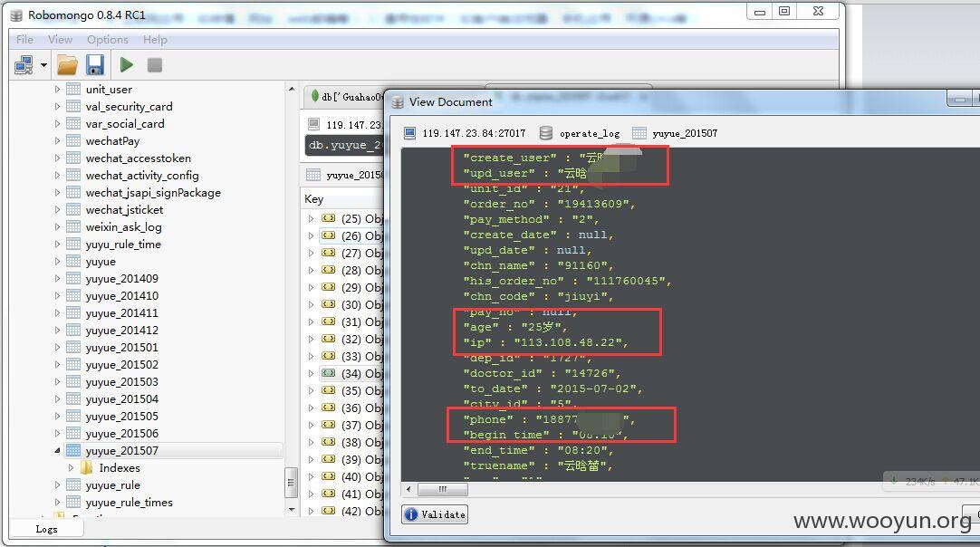The image size is (980, 547).
Task: Select the yuyue collection icon
Action: 73,262
